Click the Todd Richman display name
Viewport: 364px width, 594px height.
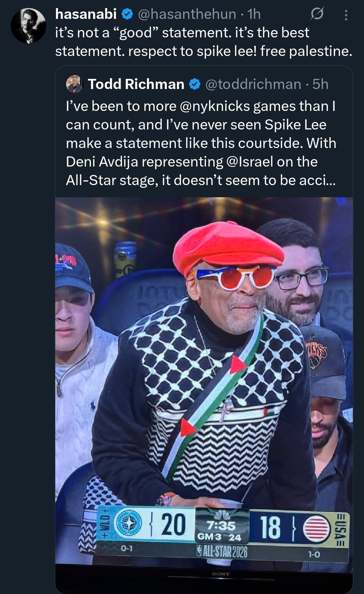point(136,84)
